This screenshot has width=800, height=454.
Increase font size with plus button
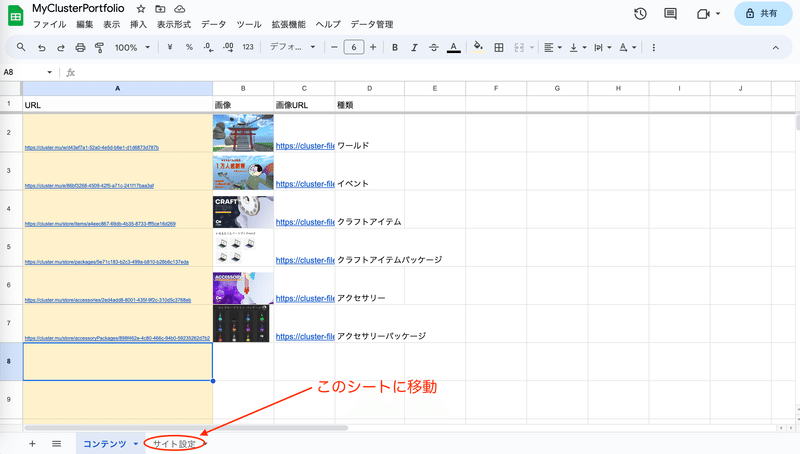(x=373, y=47)
